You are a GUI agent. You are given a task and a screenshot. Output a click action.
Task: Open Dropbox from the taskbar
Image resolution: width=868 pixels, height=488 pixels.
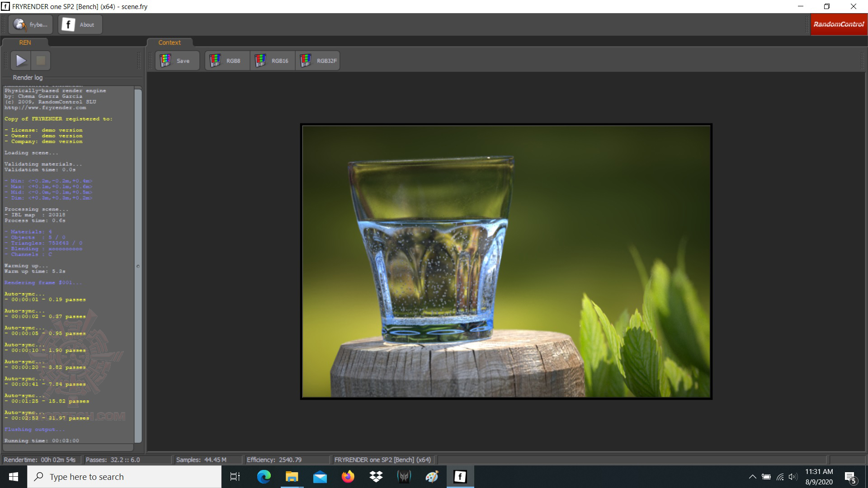(x=376, y=477)
